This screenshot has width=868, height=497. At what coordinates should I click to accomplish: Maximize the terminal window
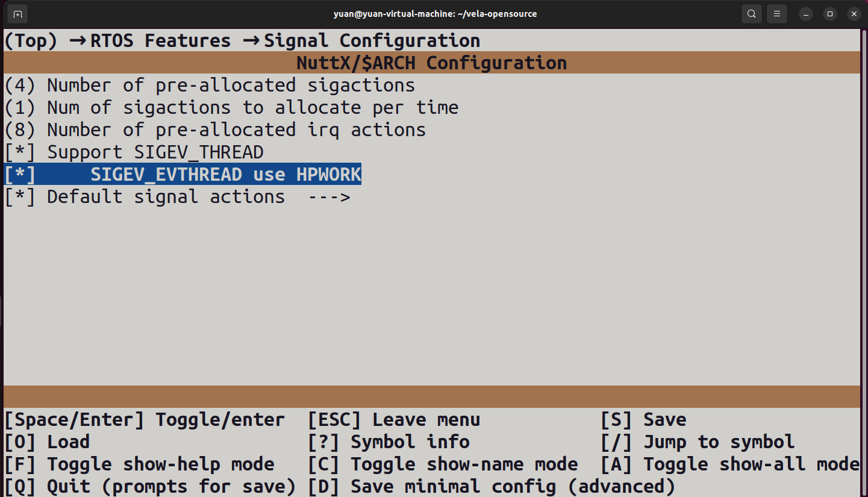point(830,13)
